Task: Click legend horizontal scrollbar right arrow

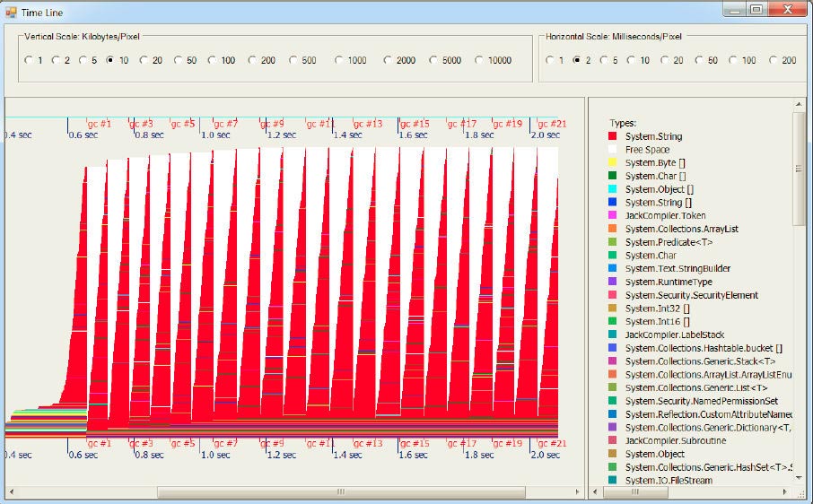Action: [784, 491]
